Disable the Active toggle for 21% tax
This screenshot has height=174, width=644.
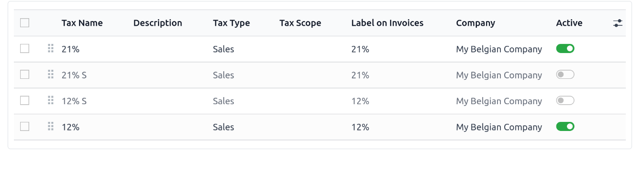(565, 49)
